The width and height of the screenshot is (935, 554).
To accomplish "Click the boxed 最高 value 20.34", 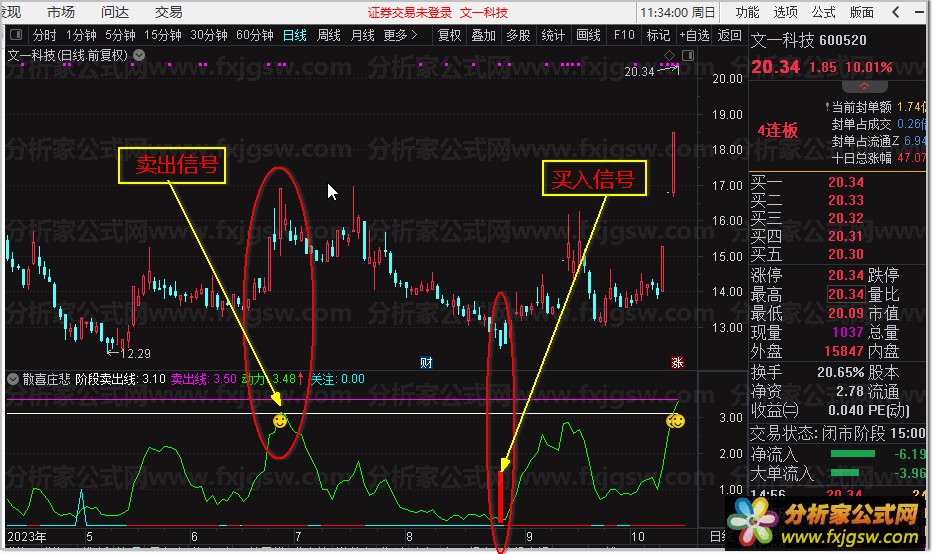I will click(846, 294).
